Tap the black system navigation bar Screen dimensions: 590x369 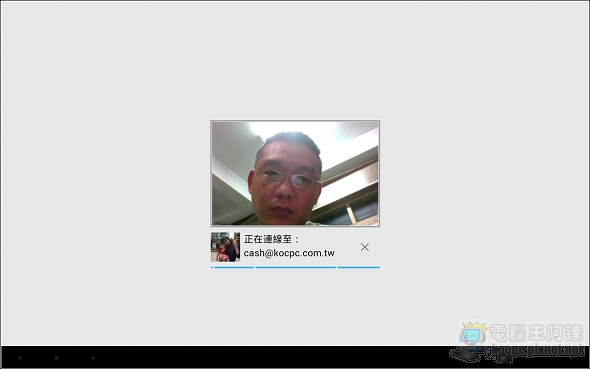[x=295, y=357]
